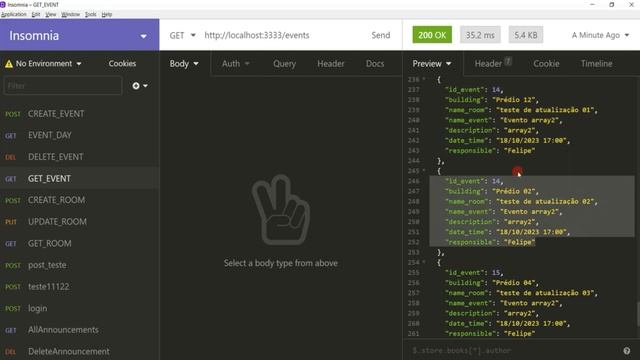Click the environment warning icon
Image resolution: width=640 pixels, height=360 pixels.
click(x=9, y=64)
